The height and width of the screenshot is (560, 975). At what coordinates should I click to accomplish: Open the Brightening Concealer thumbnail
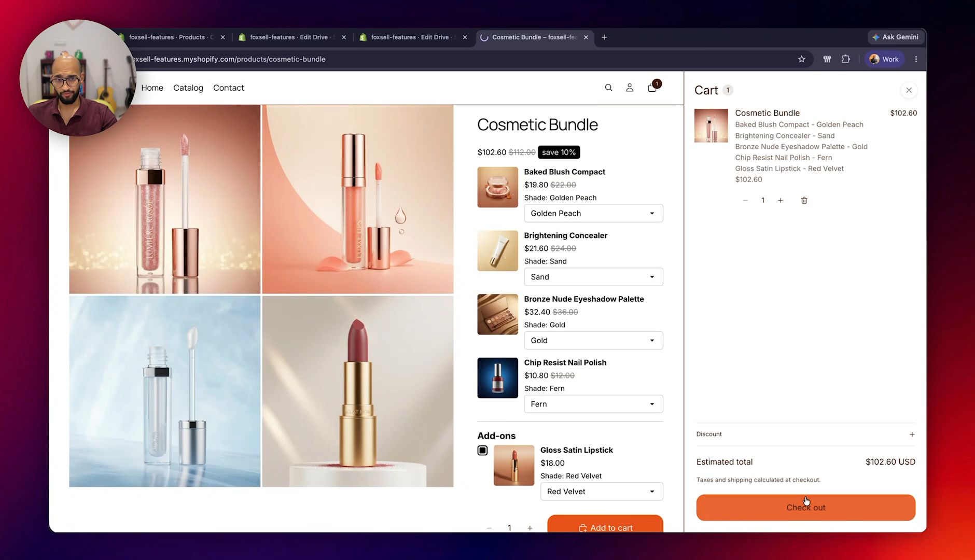pos(497,250)
